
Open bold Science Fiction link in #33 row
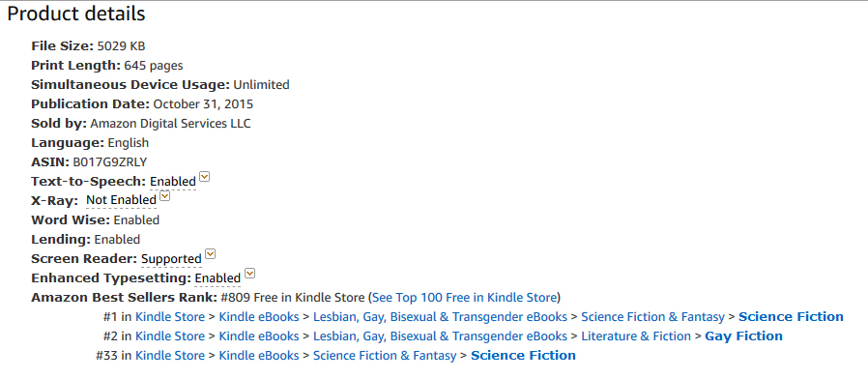click(523, 355)
